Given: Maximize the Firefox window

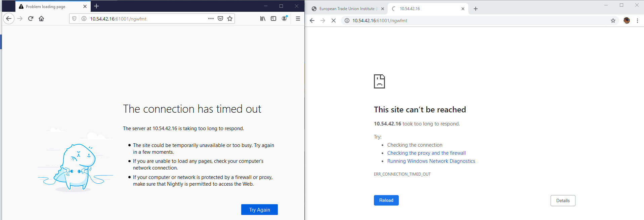Looking at the screenshot, I should pyautogui.click(x=281, y=6).
